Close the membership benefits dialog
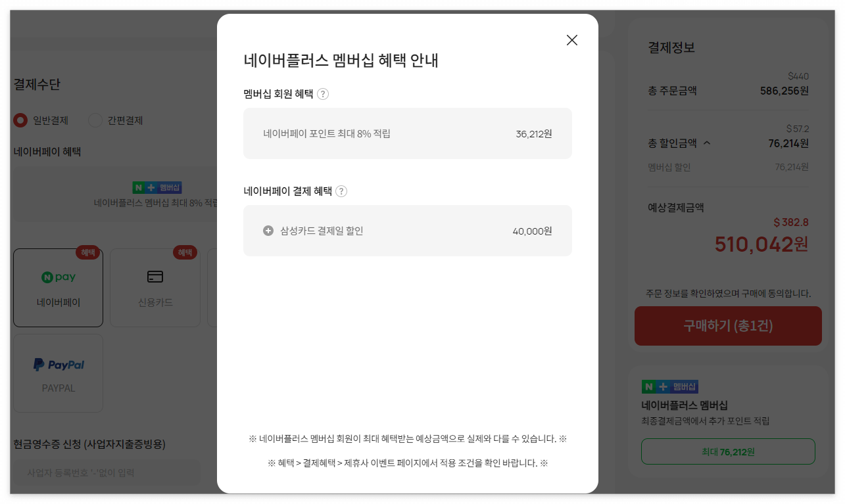Viewport: 845px width, 504px height. coord(572,40)
